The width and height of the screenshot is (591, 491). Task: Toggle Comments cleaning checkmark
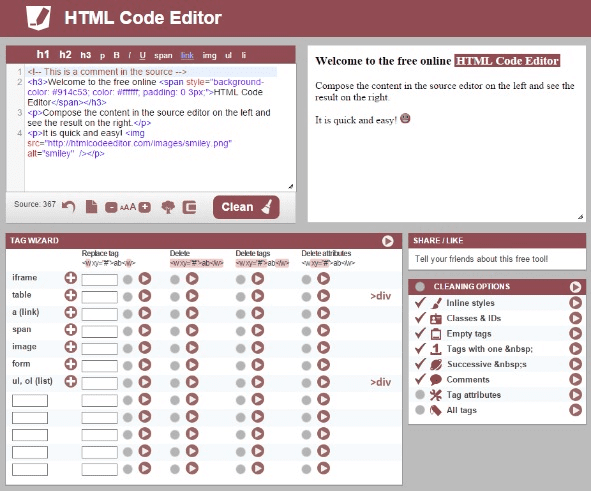click(x=420, y=379)
